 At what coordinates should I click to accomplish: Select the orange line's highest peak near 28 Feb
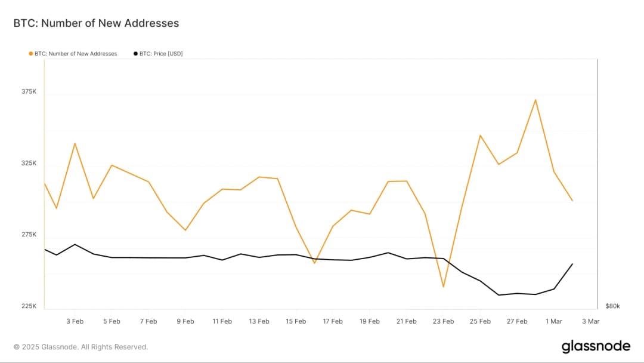[535, 100]
